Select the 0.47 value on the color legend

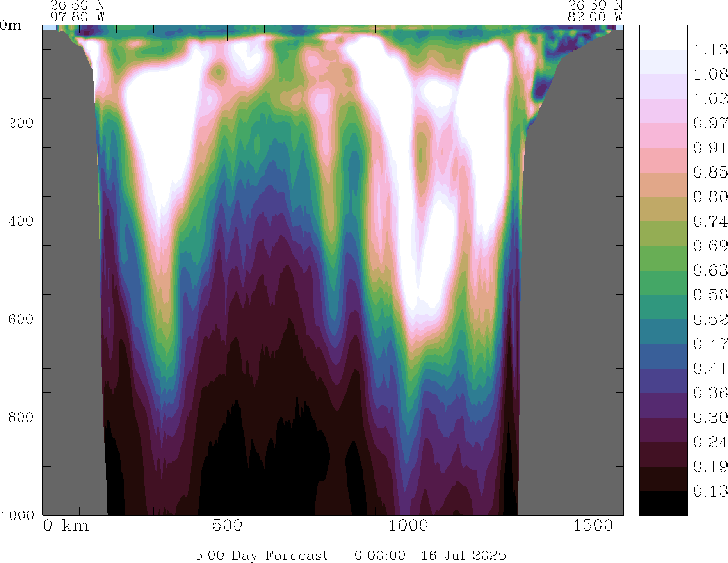(x=710, y=344)
